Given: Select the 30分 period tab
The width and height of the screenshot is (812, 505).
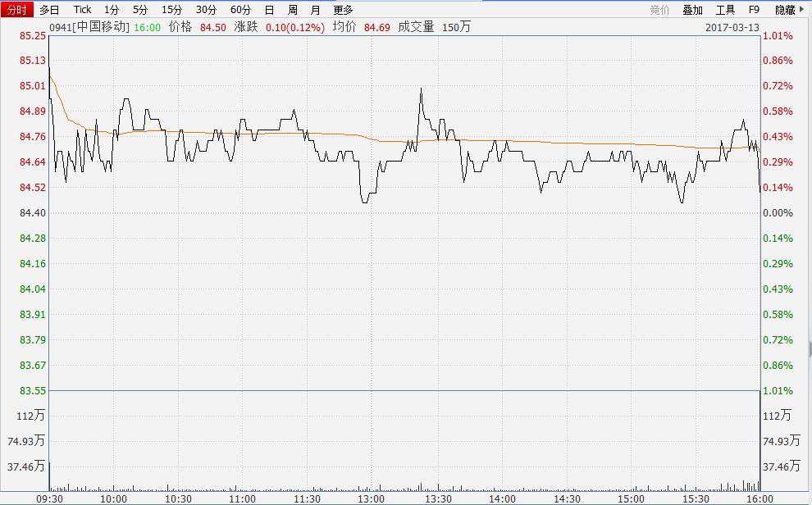Looking at the screenshot, I should (x=206, y=9).
